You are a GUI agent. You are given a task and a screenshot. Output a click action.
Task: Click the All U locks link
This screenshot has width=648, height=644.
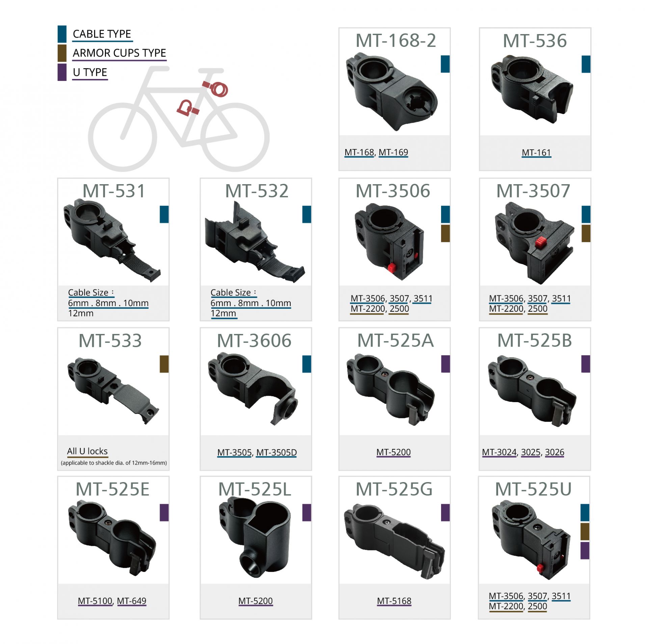coord(87,451)
